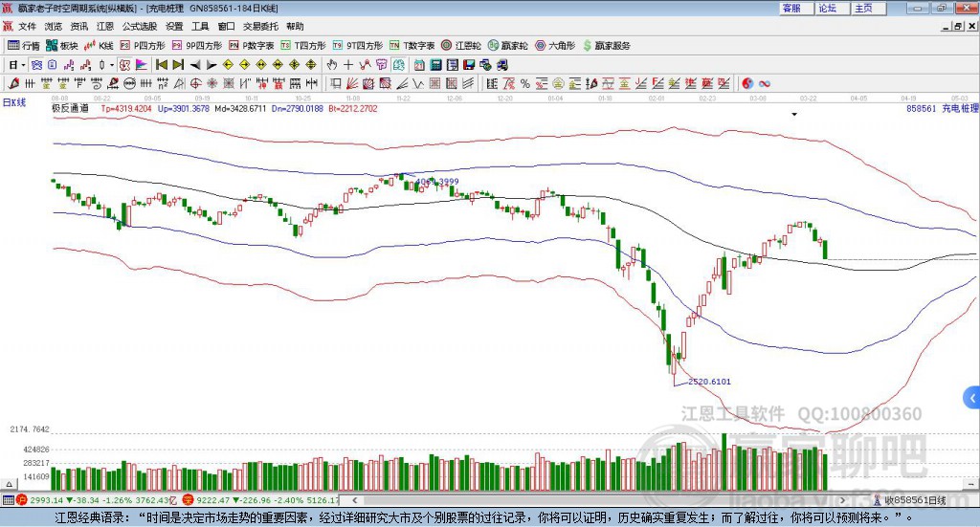This screenshot has width=980, height=527.
Task: Click the 客服 customer service button
Action: coord(791,8)
